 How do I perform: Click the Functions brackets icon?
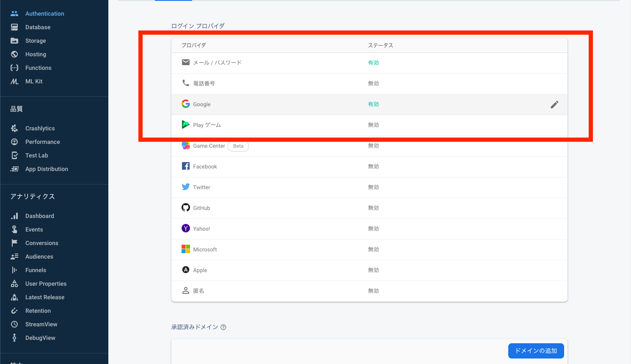tap(14, 68)
